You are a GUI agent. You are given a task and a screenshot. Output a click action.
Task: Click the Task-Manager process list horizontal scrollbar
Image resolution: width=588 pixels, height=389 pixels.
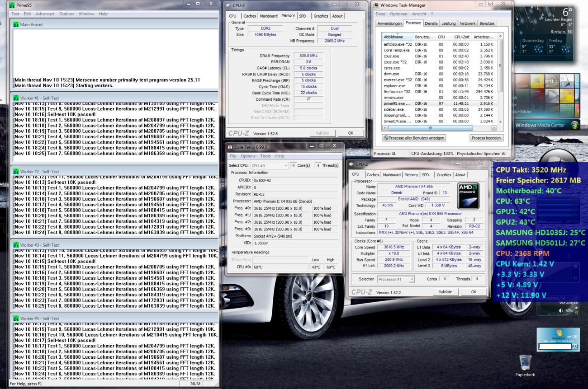pos(439,128)
